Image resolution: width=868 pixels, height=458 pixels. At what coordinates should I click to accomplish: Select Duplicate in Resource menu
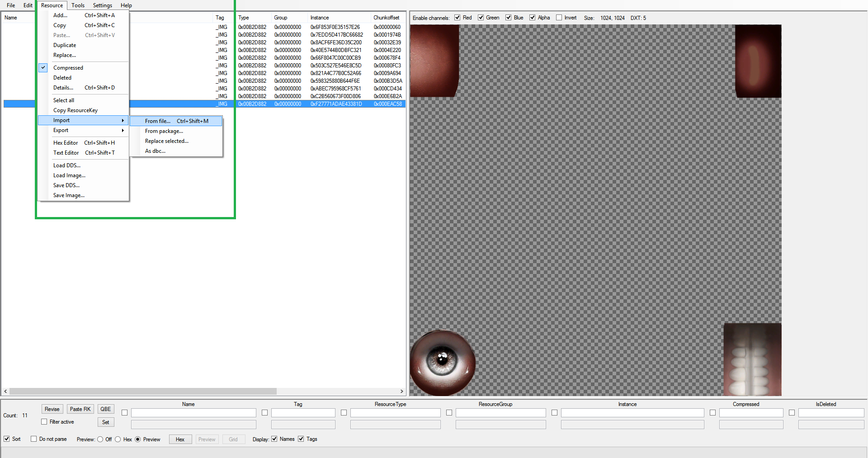coord(84,45)
